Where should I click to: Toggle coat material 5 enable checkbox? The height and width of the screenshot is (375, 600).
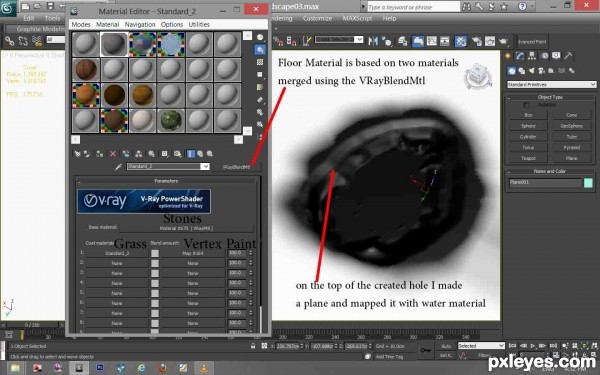(155, 293)
